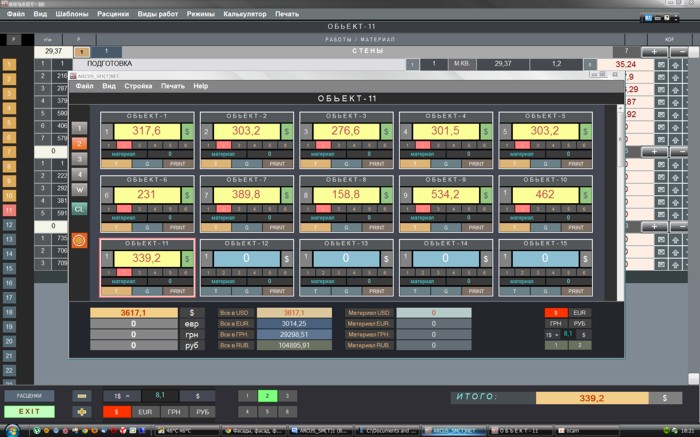
Task: Click PRINT button on ОБЬЕКТ-3 card
Action: (x=376, y=163)
